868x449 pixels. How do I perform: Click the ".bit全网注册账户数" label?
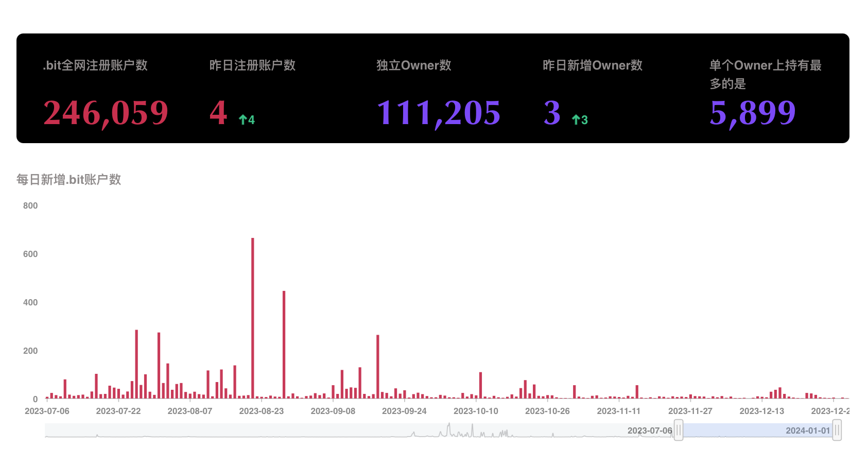coord(95,65)
